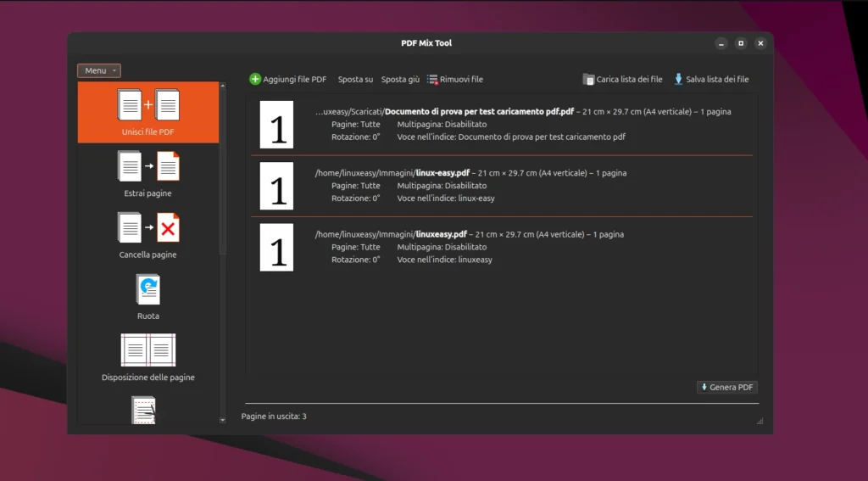Click the Salva lista dei file download icon

(678, 79)
